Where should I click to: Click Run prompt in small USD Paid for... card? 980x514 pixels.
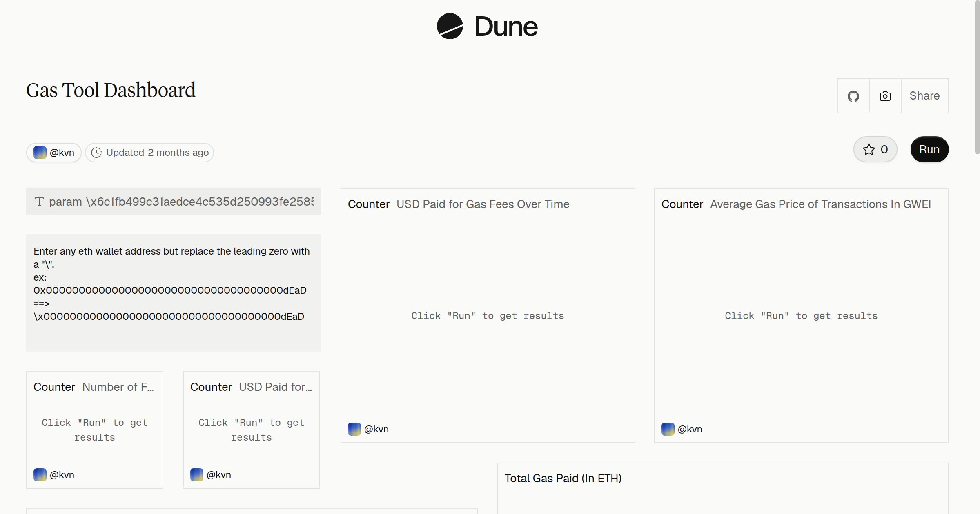[x=252, y=430]
